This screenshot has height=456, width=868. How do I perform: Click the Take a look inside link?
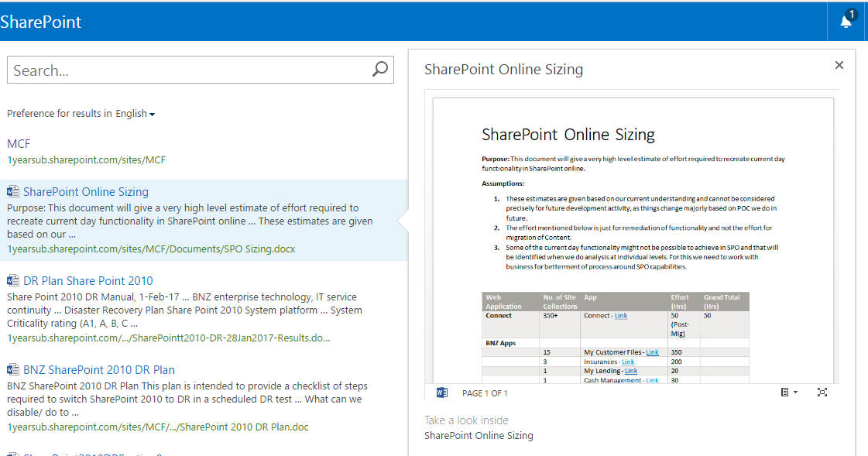(465, 420)
